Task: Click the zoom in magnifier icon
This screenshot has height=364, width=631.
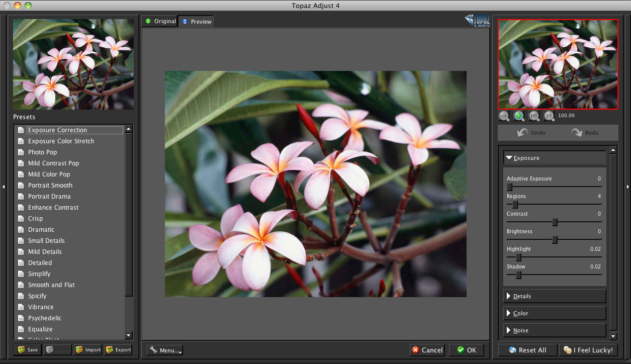Action: pyautogui.click(x=519, y=116)
